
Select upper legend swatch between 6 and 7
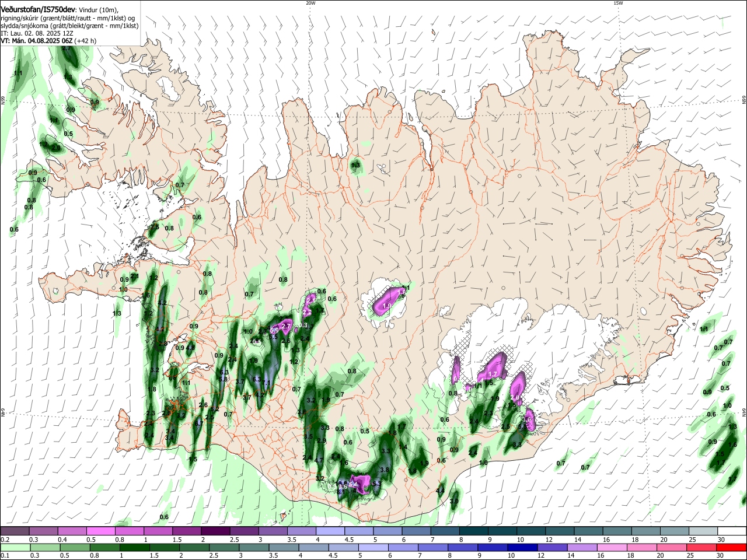point(416,531)
